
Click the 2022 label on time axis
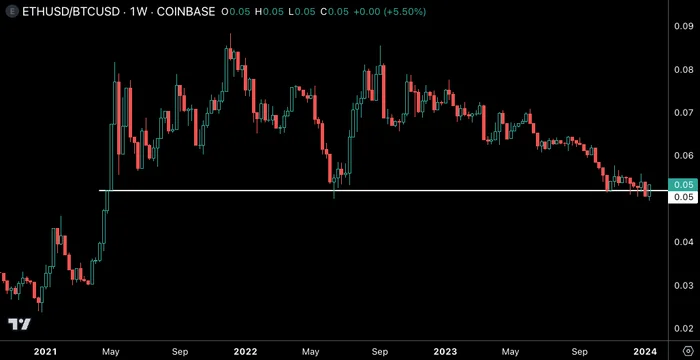tap(245, 351)
